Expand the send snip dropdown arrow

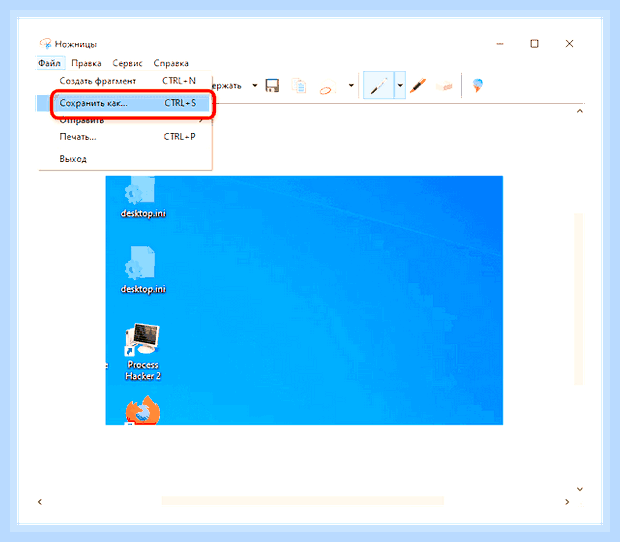point(351,85)
